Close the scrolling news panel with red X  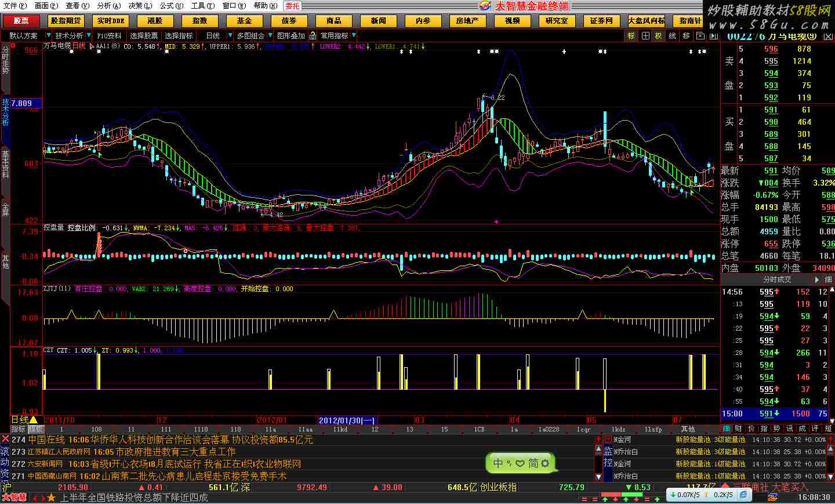point(5,439)
